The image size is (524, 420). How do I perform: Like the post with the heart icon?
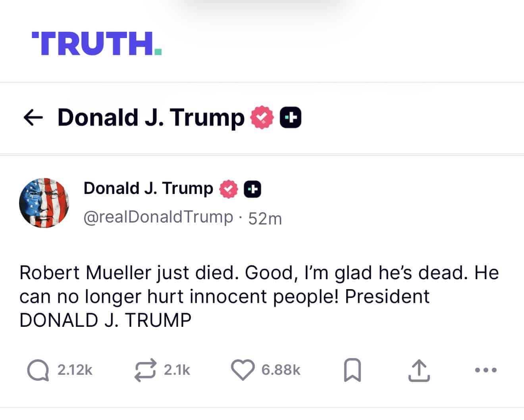[x=243, y=370]
